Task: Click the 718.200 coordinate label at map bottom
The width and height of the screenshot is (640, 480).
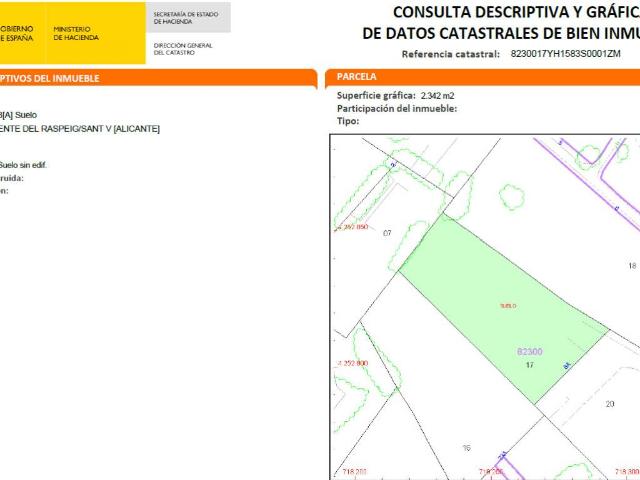Action: coord(355,472)
